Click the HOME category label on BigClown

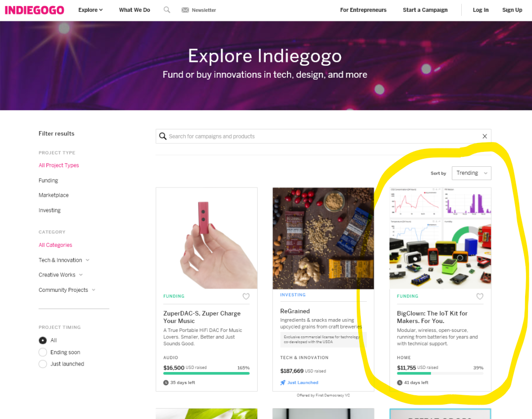404,358
